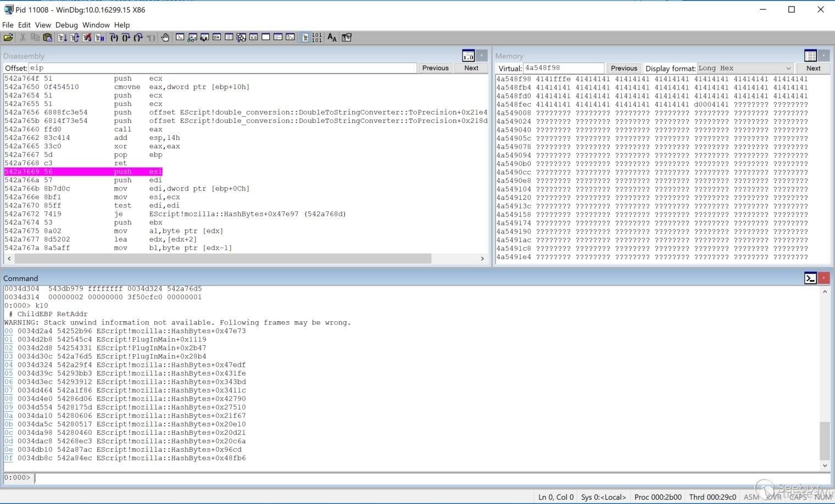Open the Debug menu
This screenshot has height=504, width=835.
point(66,25)
